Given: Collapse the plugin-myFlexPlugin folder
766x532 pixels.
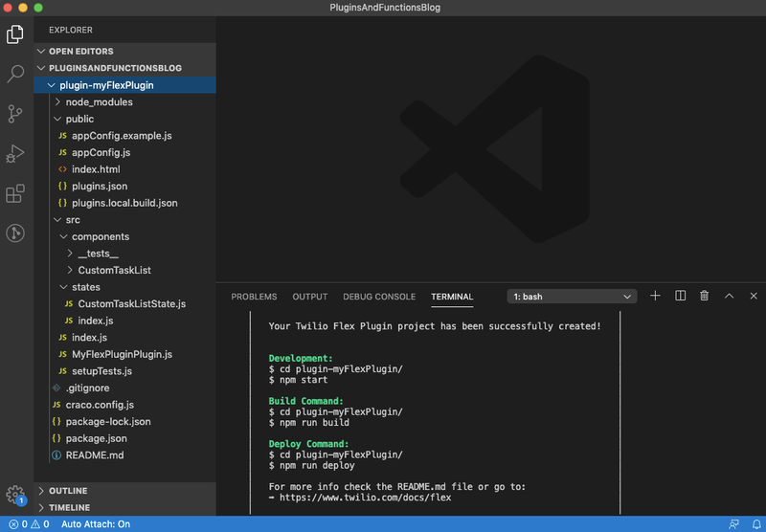Looking at the screenshot, I should click(x=124, y=85).
